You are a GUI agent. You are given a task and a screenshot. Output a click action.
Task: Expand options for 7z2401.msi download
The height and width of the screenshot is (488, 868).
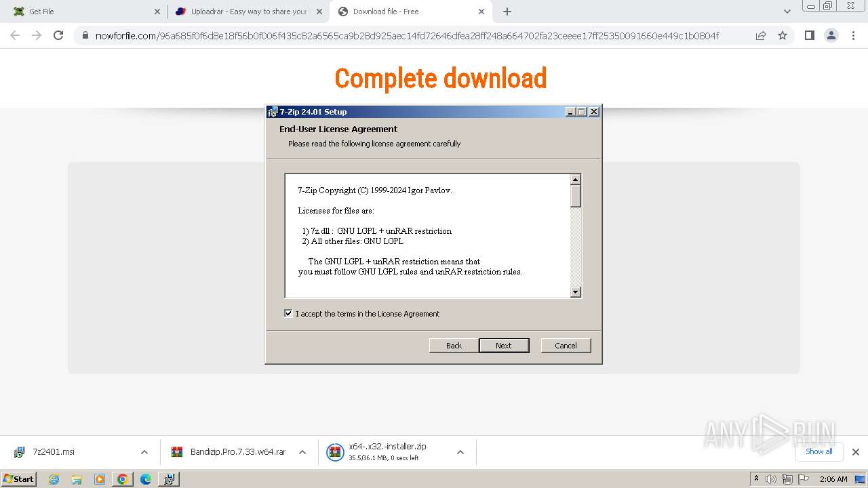tap(144, 452)
